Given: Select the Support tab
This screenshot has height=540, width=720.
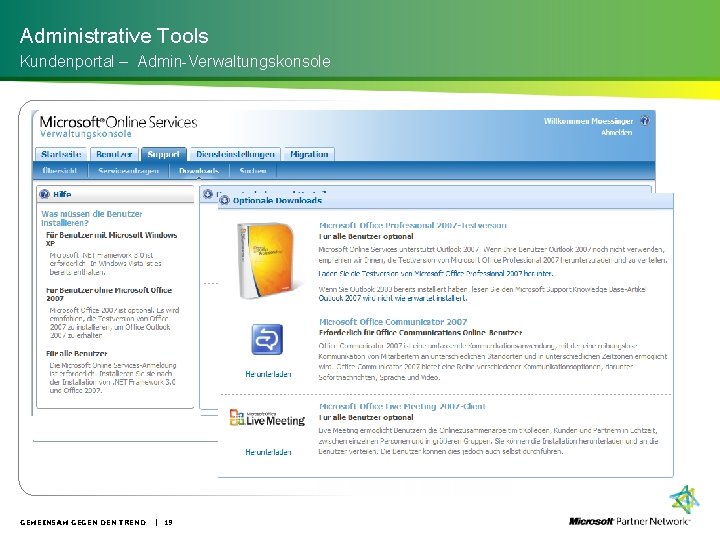Looking at the screenshot, I should (x=163, y=154).
